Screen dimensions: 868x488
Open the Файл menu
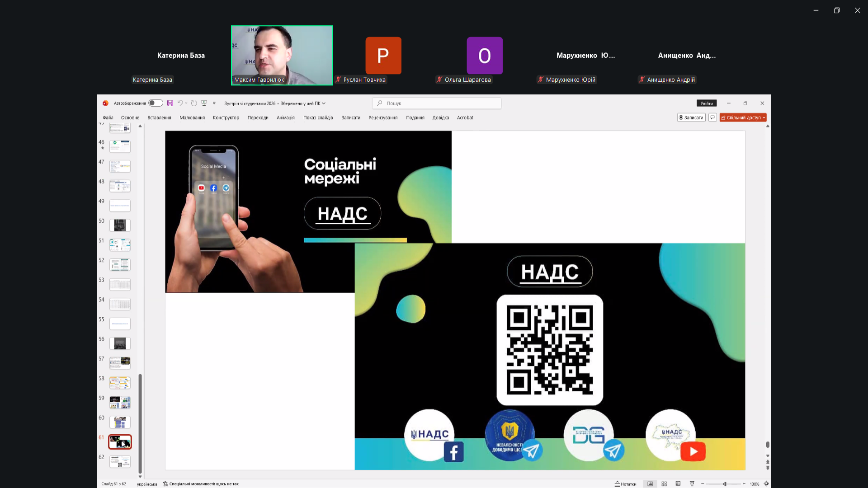tap(108, 117)
